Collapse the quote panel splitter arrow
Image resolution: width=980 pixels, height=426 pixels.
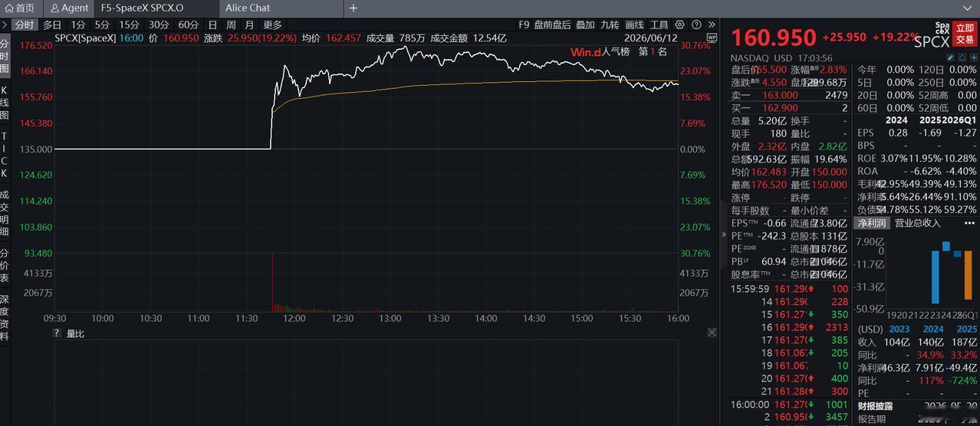(724, 235)
